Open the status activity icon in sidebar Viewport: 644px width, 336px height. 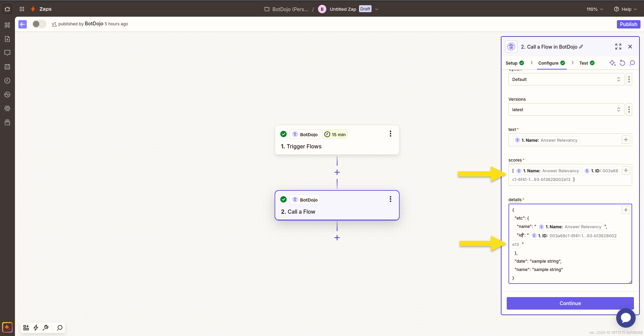(x=7, y=95)
